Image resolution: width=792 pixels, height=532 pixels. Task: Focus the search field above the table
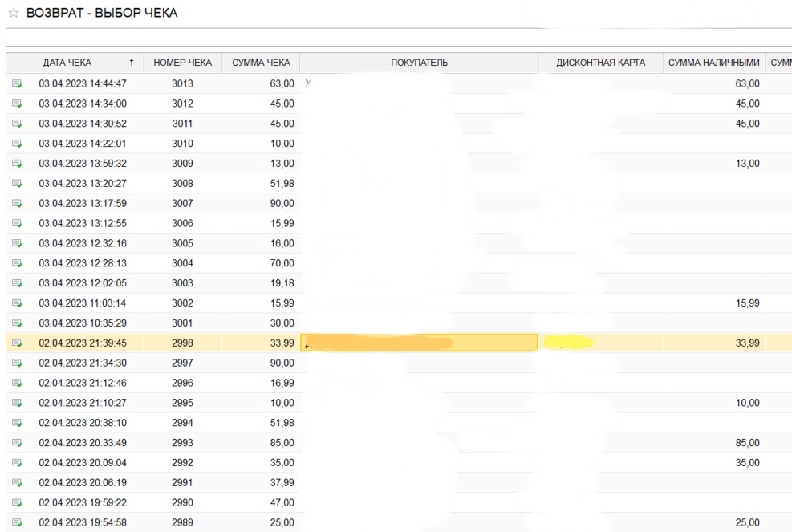tap(397, 38)
